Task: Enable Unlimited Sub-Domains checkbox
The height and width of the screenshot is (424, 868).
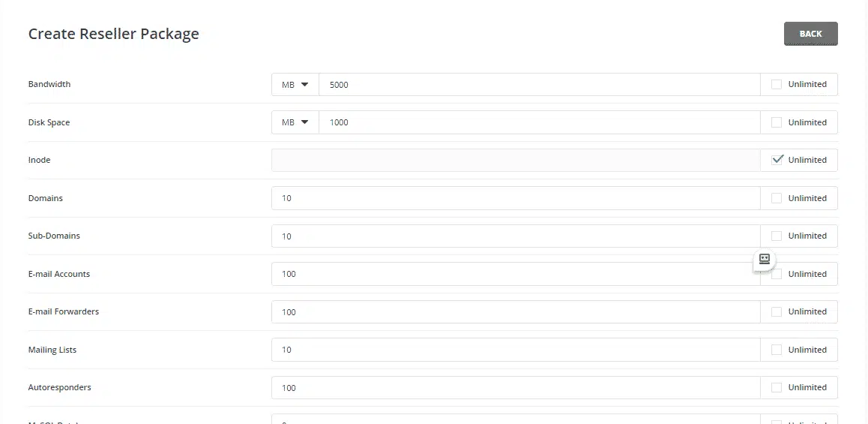Action: [777, 236]
